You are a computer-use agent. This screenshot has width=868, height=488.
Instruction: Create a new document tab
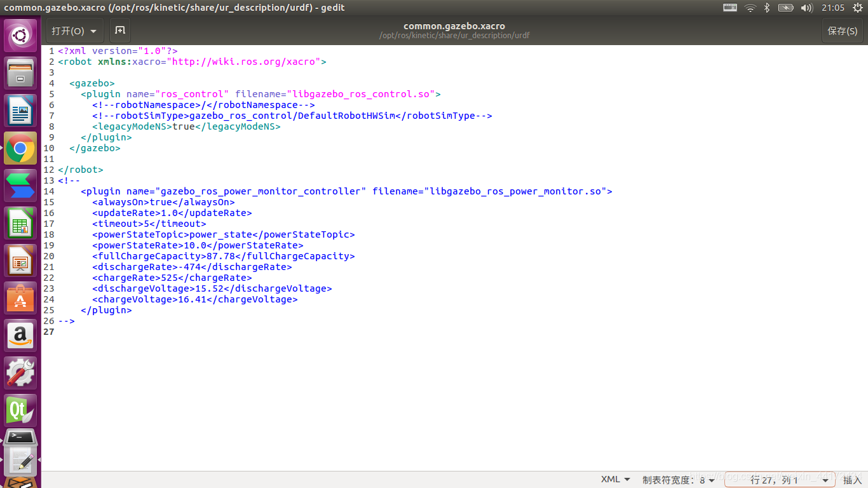120,30
